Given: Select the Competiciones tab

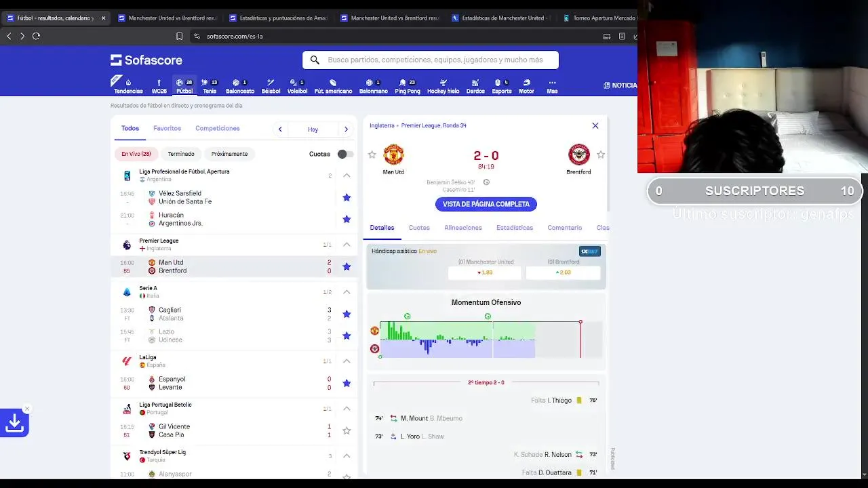Looking at the screenshot, I should pos(218,128).
